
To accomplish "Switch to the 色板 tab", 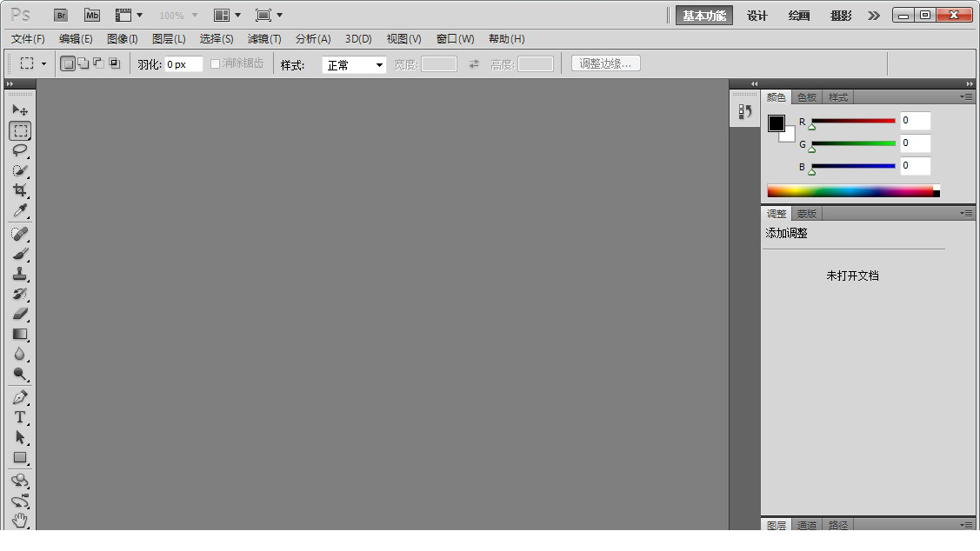I will coord(807,97).
